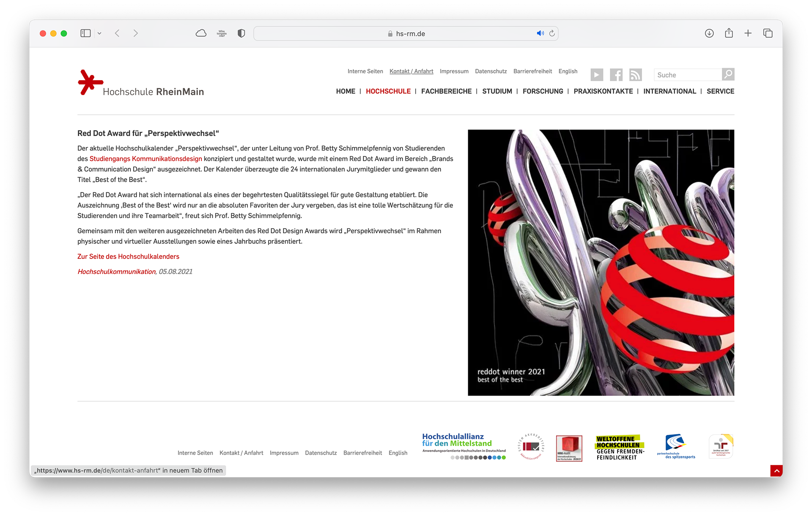The width and height of the screenshot is (812, 516).
Task: Open Kontakt / Anfahrt in the top navigation
Action: tap(411, 71)
